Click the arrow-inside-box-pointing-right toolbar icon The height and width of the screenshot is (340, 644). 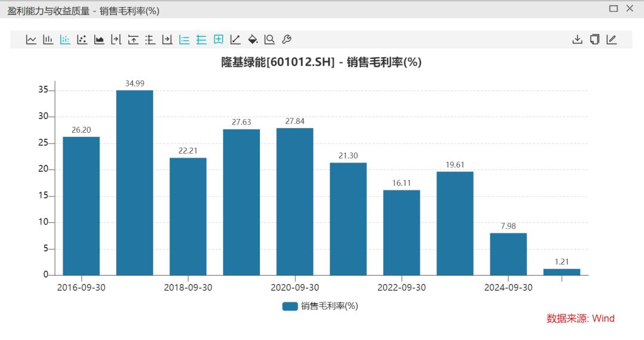point(167,39)
